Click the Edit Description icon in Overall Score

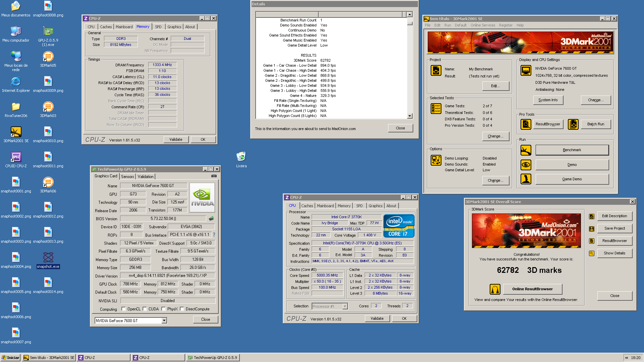pyautogui.click(x=591, y=217)
